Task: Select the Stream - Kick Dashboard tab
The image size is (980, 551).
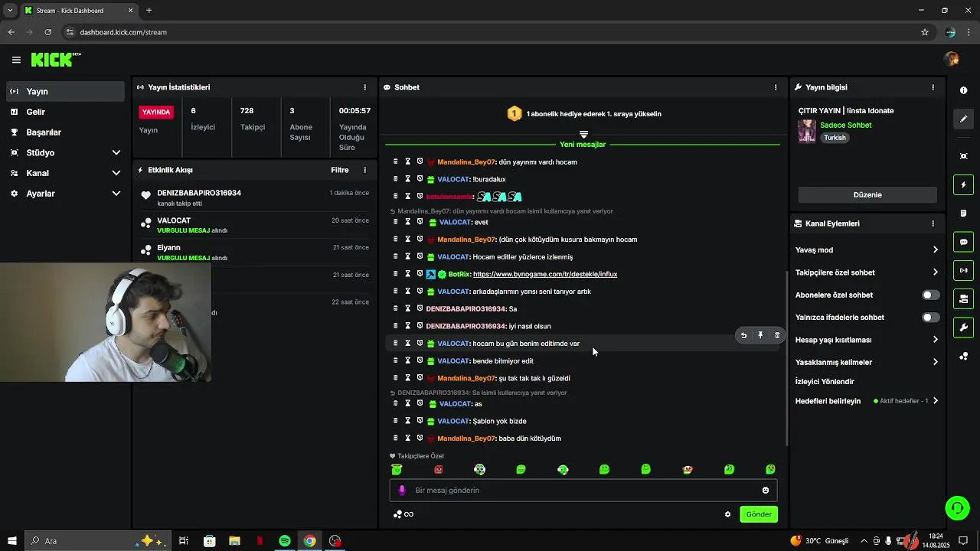Action: pyautogui.click(x=79, y=11)
